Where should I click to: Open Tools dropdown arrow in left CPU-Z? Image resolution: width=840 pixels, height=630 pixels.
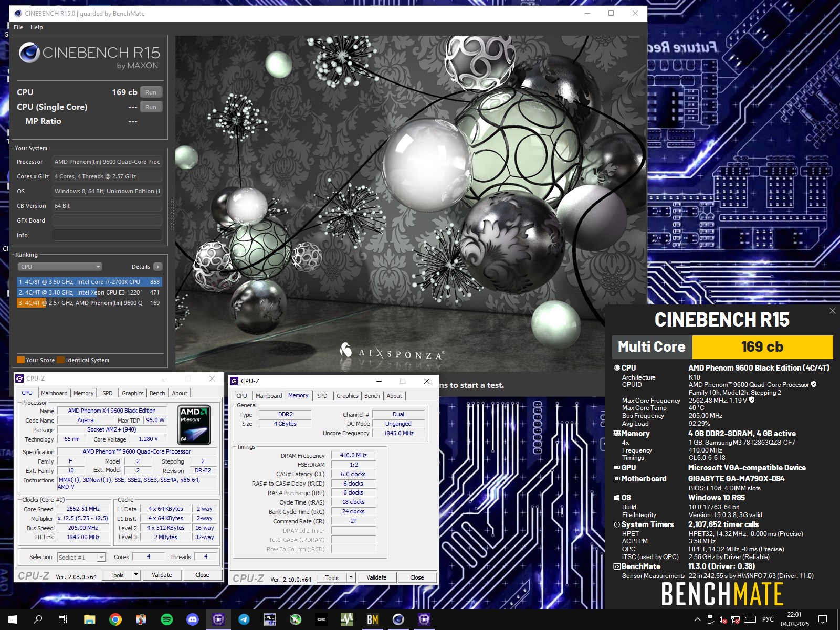point(136,575)
